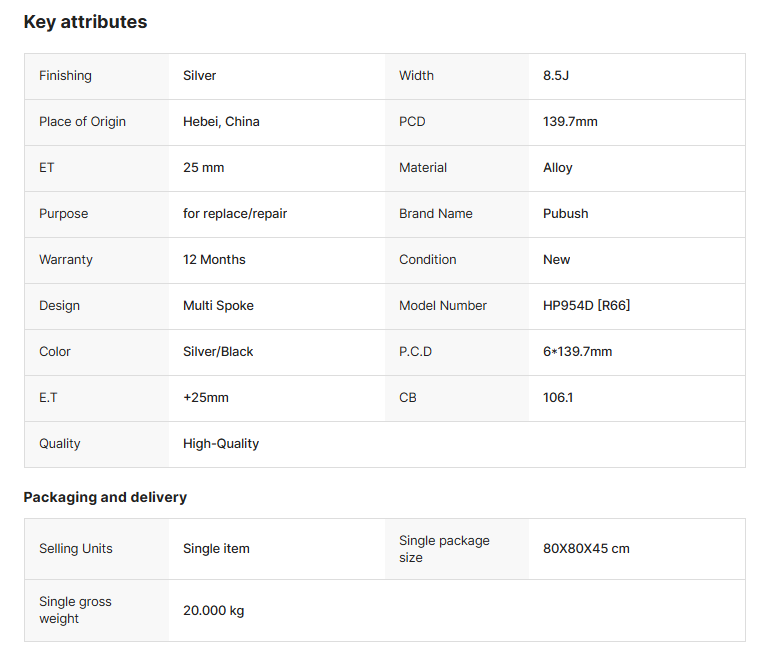Image resolution: width=775 pixels, height=656 pixels.
Task: Select the 12 Months warranty value
Action: point(214,260)
